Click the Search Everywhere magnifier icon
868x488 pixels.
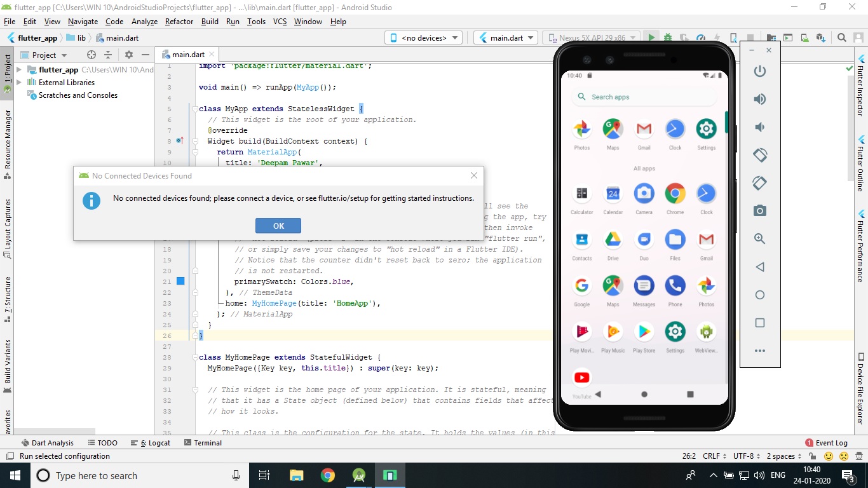point(842,37)
